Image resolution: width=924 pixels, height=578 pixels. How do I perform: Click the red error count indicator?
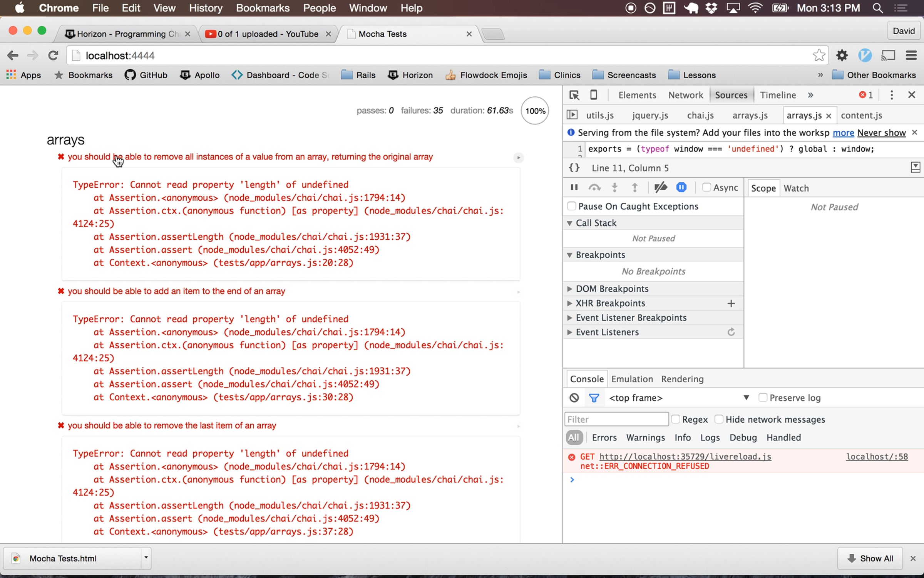pyautogui.click(x=866, y=95)
